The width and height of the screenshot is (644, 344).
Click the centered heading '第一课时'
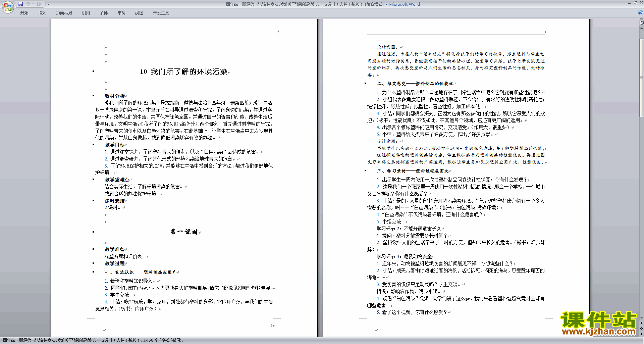point(184,232)
